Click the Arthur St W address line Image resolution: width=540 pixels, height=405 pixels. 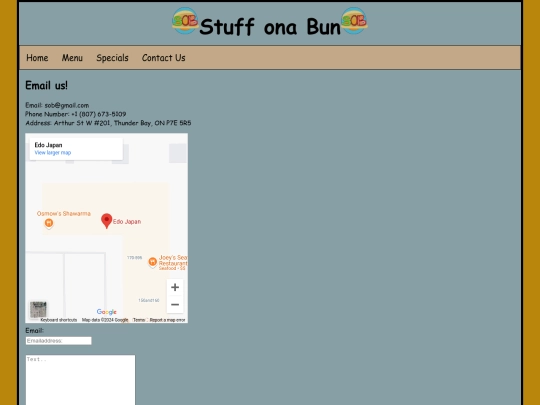pyautogui.click(x=108, y=123)
